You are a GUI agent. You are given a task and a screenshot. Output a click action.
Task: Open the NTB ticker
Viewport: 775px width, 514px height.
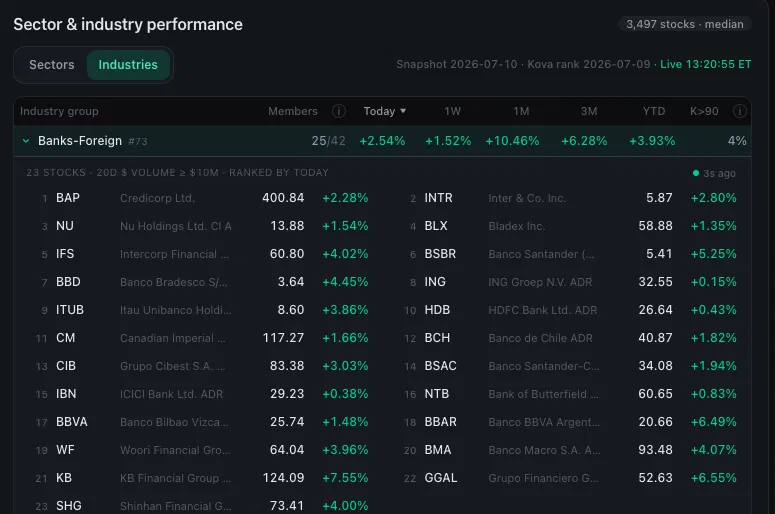(436, 394)
